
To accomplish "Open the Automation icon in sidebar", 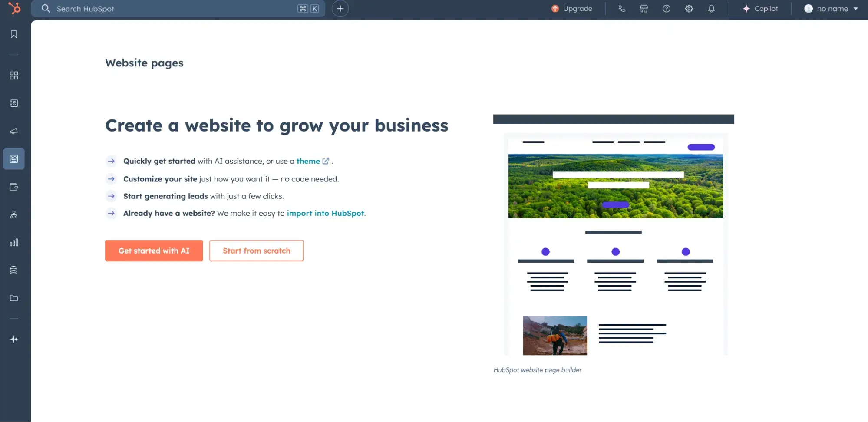I will click(14, 214).
